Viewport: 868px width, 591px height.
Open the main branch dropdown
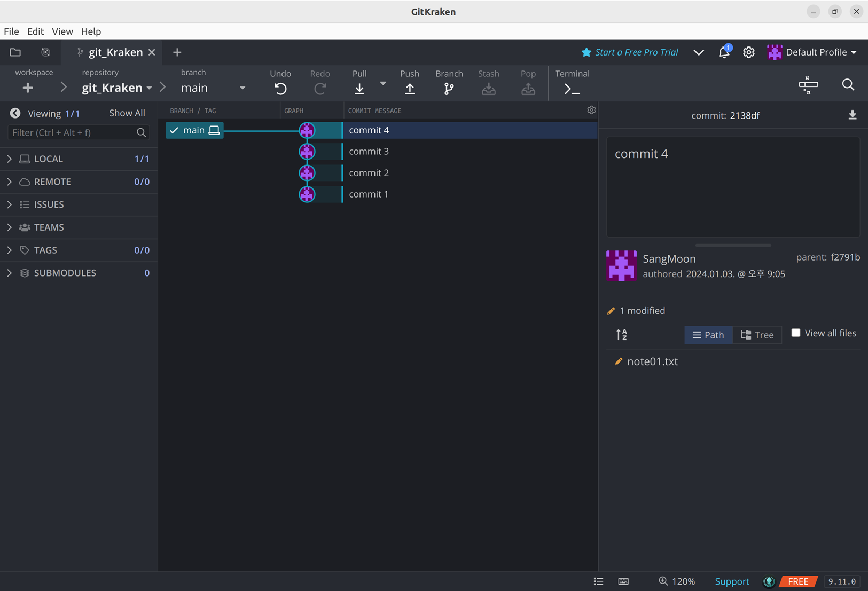point(213,88)
